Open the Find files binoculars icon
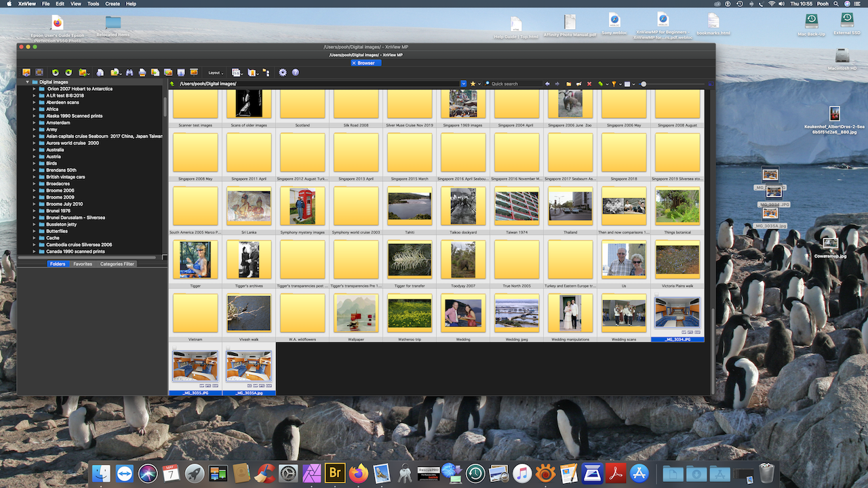The height and width of the screenshot is (488, 868). pyautogui.click(x=130, y=73)
